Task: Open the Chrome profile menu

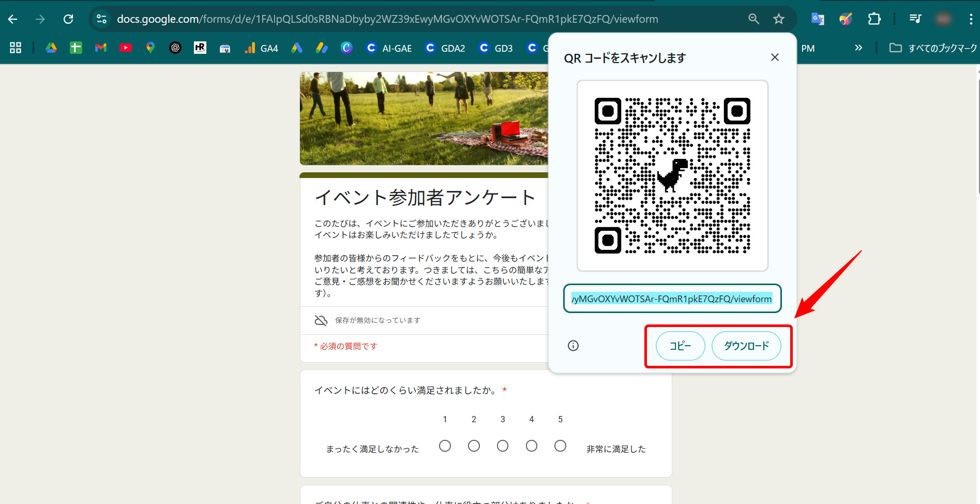Action: [x=943, y=19]
